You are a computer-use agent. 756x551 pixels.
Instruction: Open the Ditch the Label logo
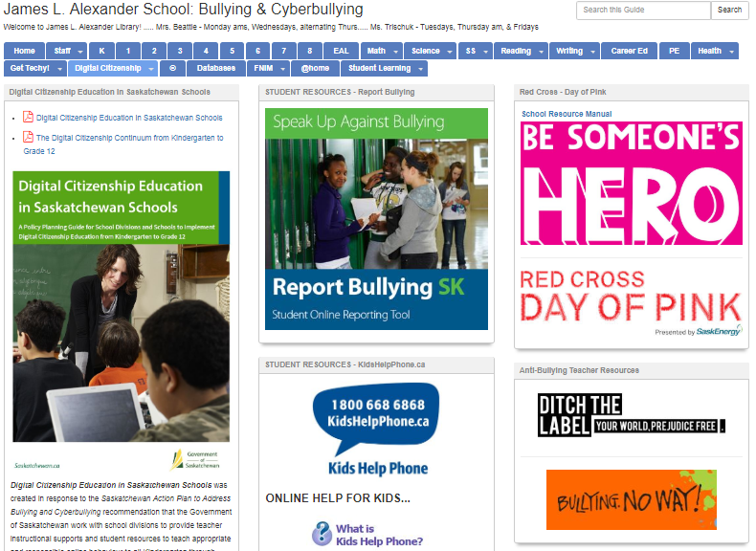point(632,415)
